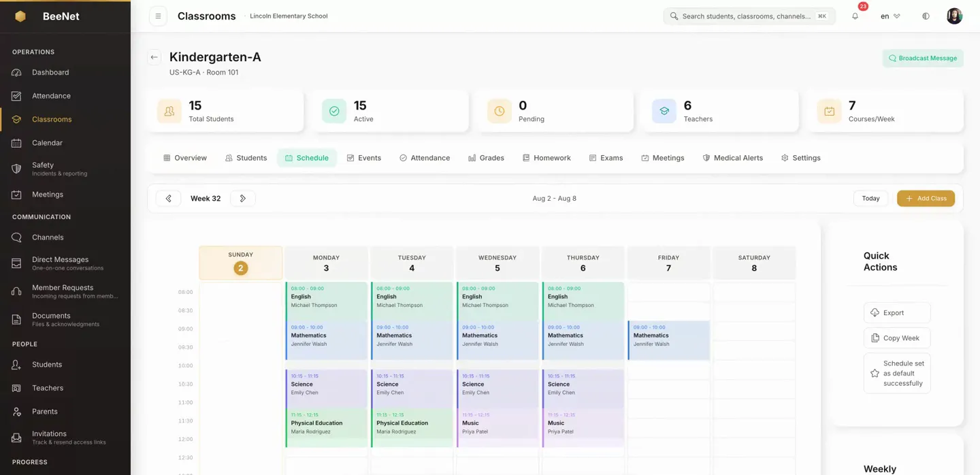The width and height of the screenshot is (980, 475).
Task: Click the Parents icon in sidebar
Action: click(x=16, y=412)
